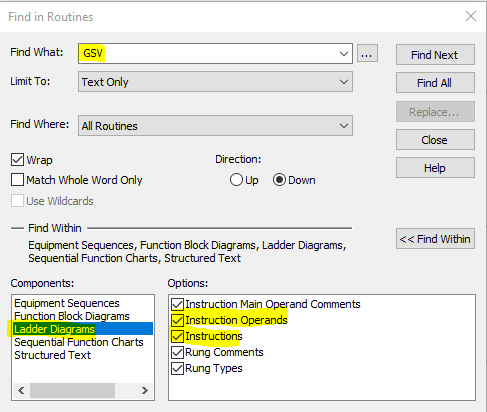This screenshot has height=412, width=487.
Task: Open the Limit To dropdown
Action: [x=215, y=82]
